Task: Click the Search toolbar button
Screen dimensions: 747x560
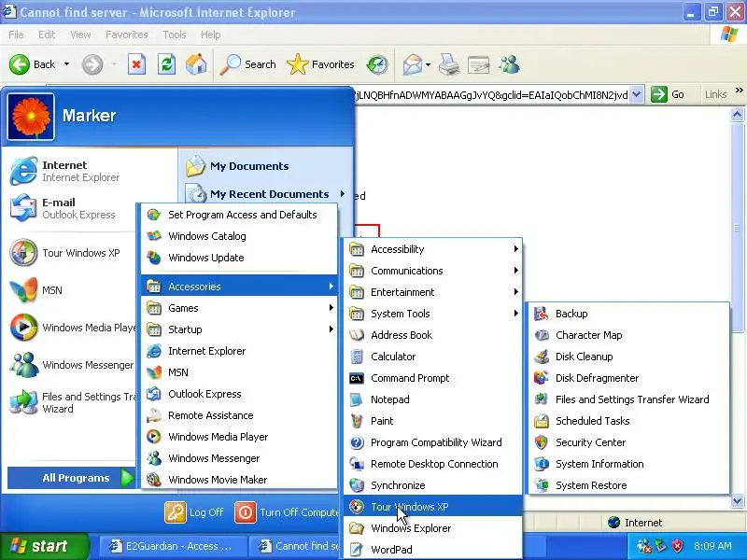Action: [x=247, y=64]
